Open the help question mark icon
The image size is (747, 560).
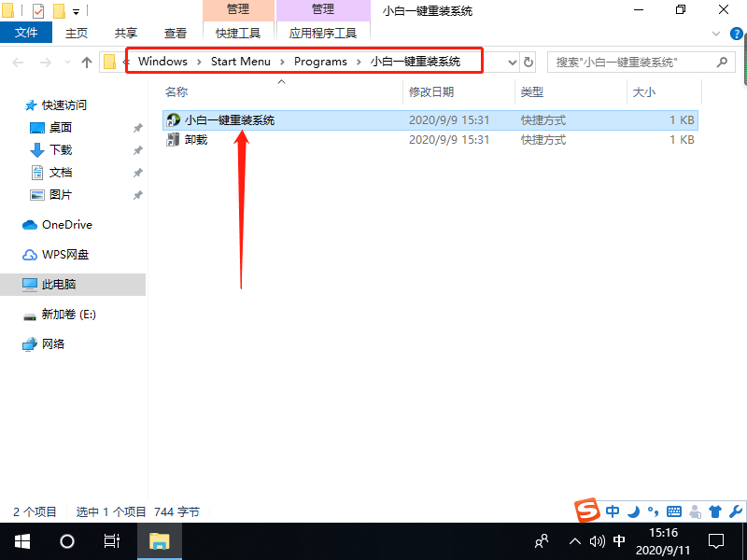737,34
